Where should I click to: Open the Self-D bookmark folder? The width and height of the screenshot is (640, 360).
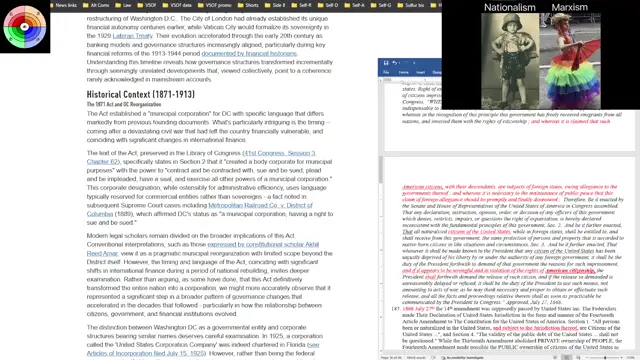(328, 5)
